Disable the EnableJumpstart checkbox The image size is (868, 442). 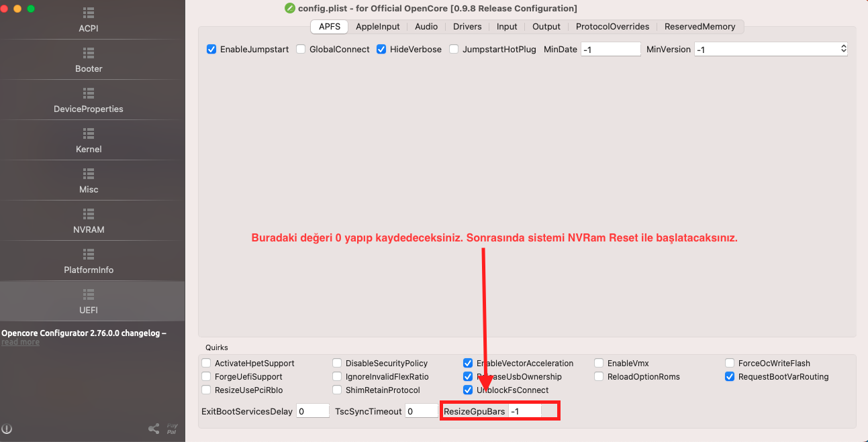click(x=211, y=49)
